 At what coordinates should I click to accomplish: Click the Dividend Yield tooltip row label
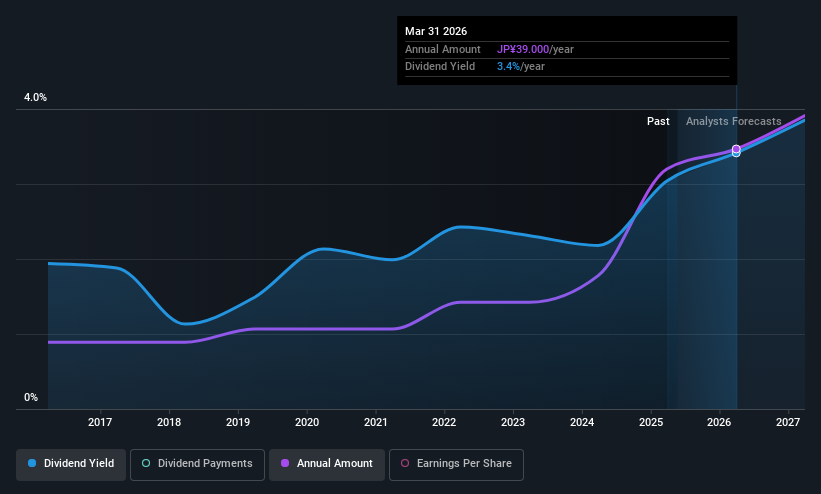pyautogui.click(x=440, y=67)
